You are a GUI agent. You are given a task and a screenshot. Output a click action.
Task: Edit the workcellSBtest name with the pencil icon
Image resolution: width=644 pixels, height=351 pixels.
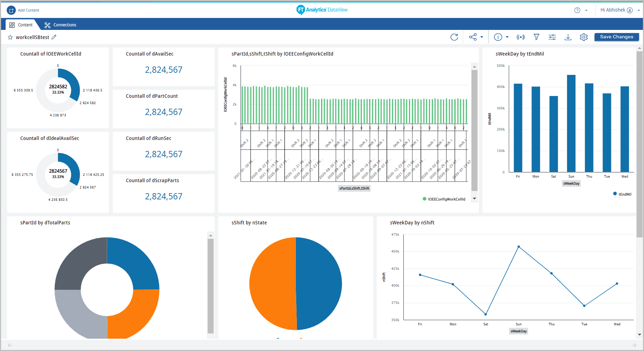(x=54, y=37)
